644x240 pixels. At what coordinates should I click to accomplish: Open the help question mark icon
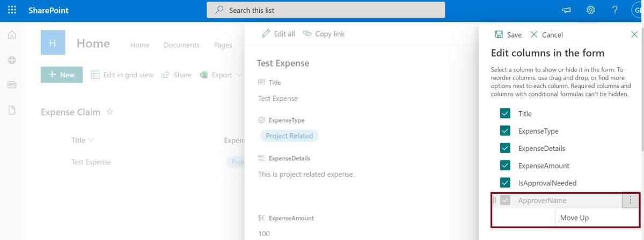[x=615, y=10]
